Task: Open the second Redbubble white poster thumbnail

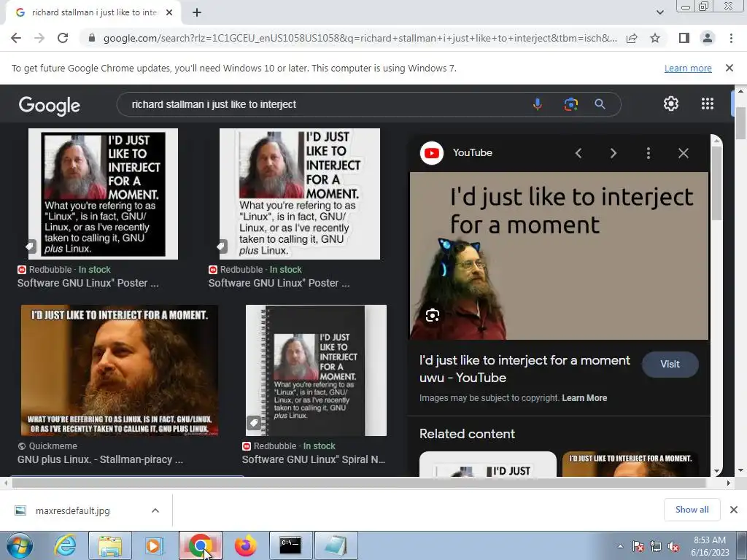Action: point(300,194)
